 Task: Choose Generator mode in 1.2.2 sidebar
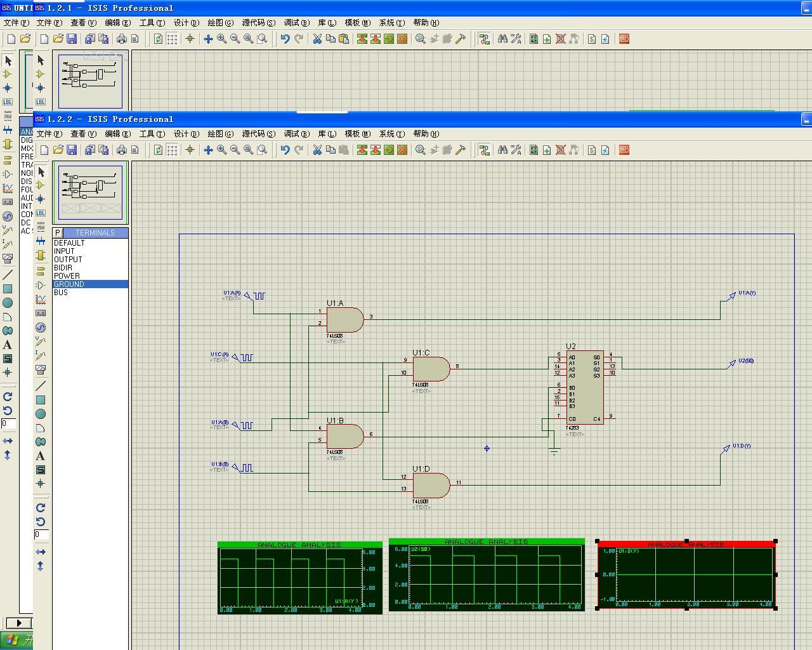point(41,327)
